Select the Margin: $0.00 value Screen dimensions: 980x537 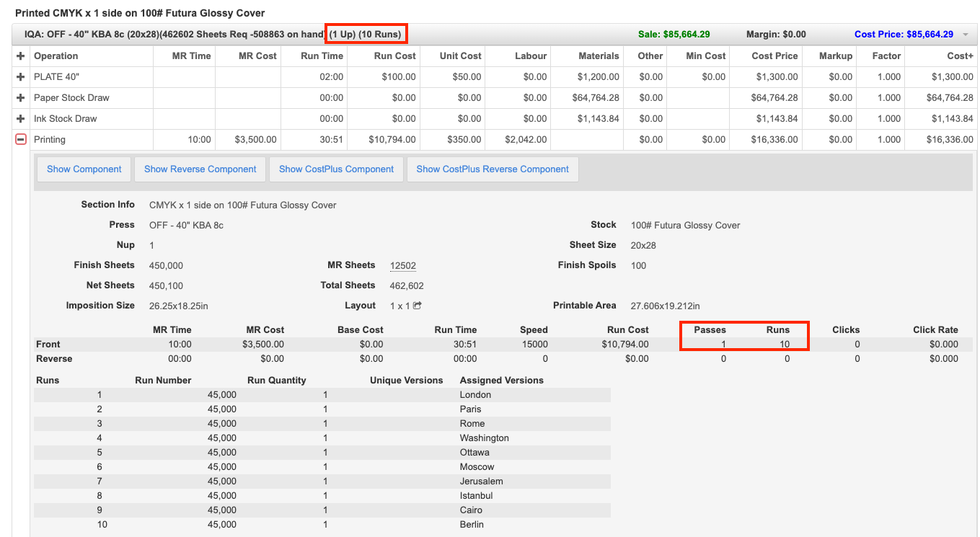coord(776,35)
